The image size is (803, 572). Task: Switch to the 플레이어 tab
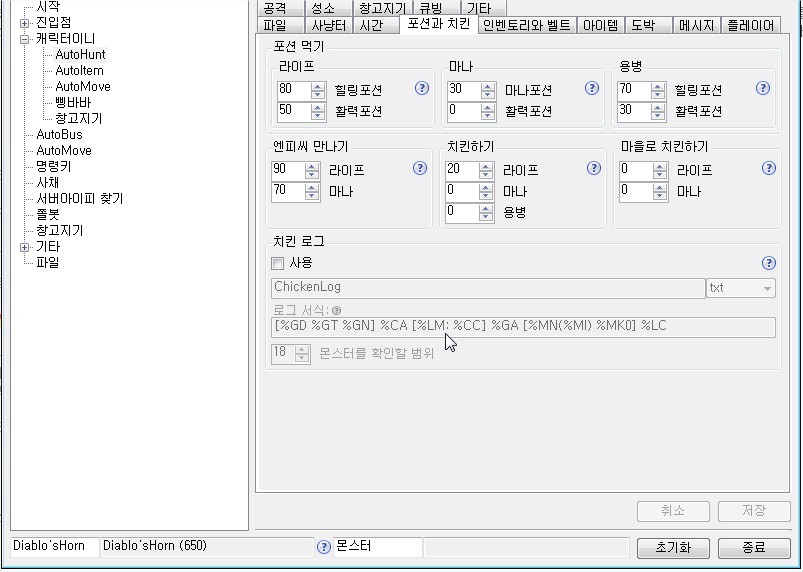(x=751, y=25)
